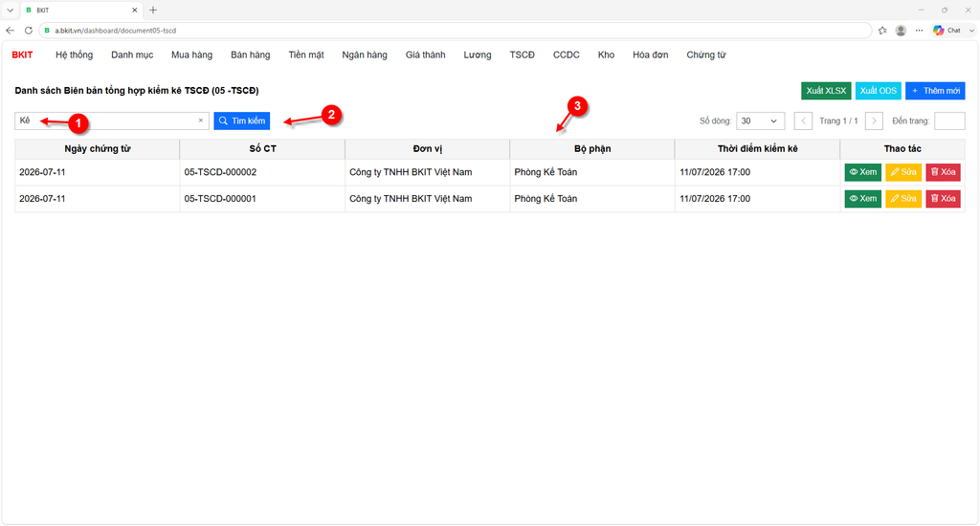Export list with Xuất XLSX button
980x526 pixels.
pos(826,91)
